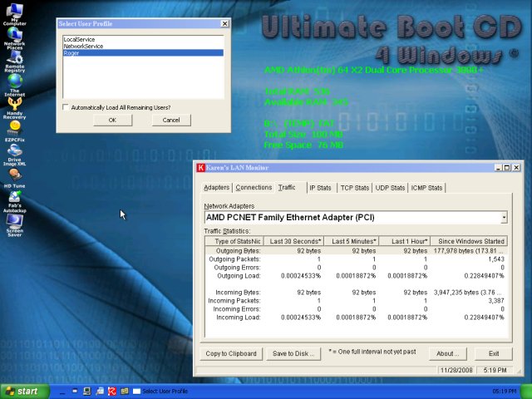Click the 5:19 PM time in LAN Monitor status bar
532x399 pixels.
(495, 370)
